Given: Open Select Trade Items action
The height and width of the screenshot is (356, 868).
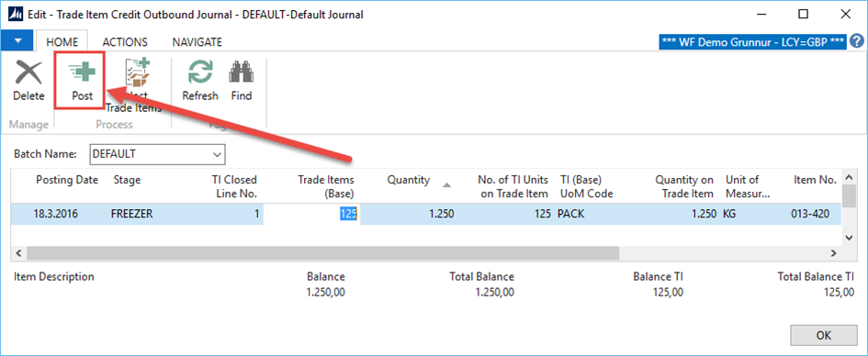Looking at the screenshot, I should click(x=137, y=85).
